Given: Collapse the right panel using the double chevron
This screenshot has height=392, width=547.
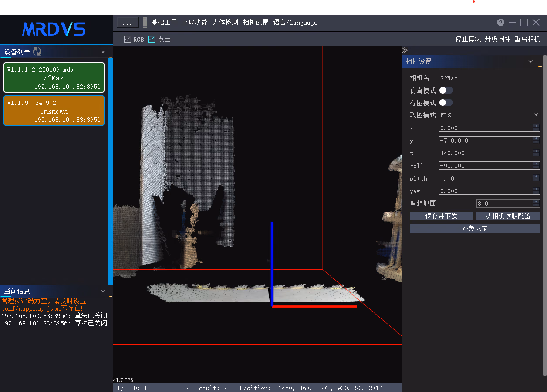Looking at the screenshot, I should tap(405, 50).
